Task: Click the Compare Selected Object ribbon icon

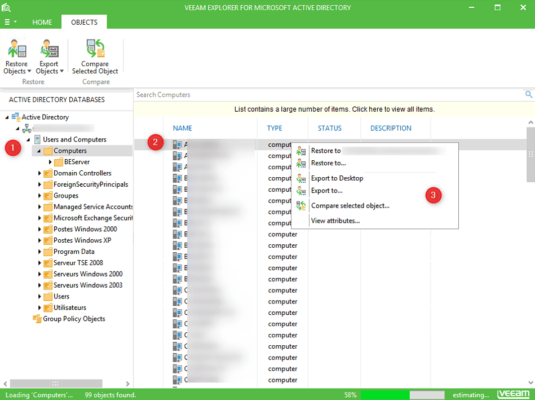Action: 95,48
